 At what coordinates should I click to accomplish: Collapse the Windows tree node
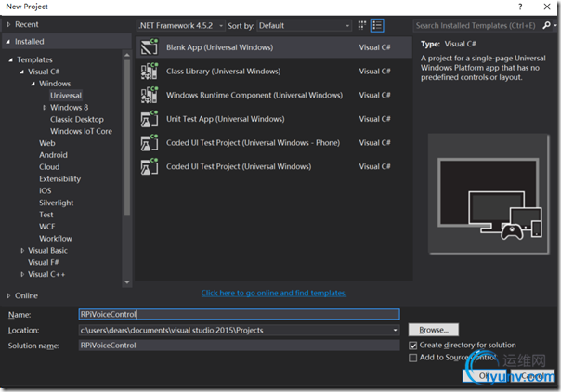click(33, 84)
